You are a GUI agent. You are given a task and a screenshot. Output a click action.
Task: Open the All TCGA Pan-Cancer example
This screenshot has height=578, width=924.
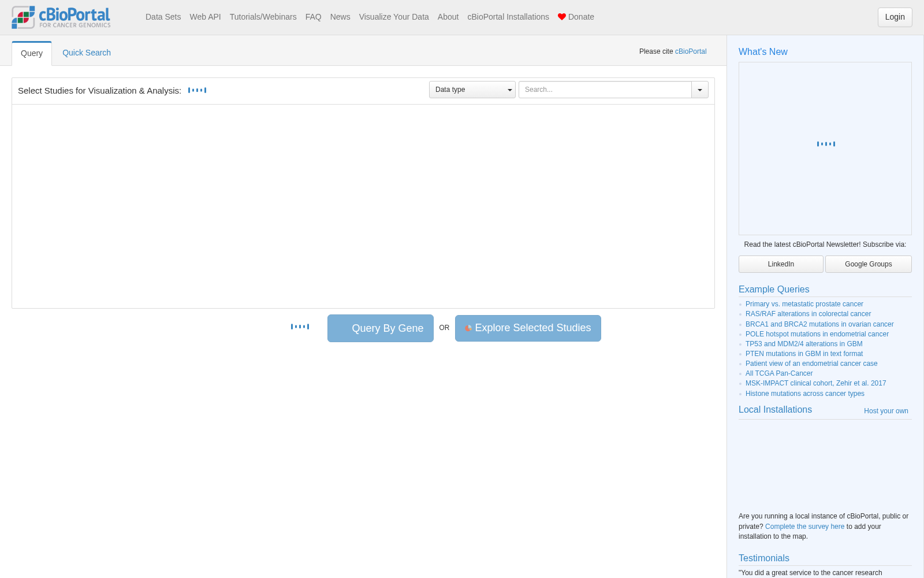point(779,373)
